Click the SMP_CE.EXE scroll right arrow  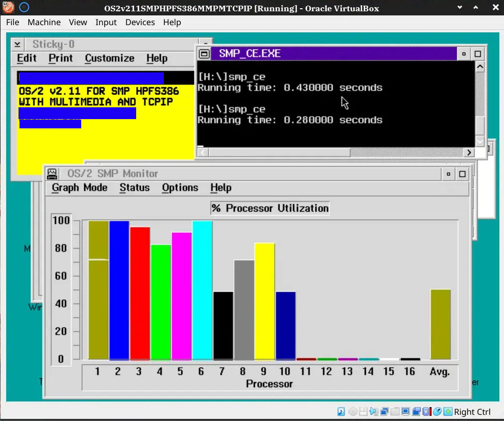click(469, 152)
